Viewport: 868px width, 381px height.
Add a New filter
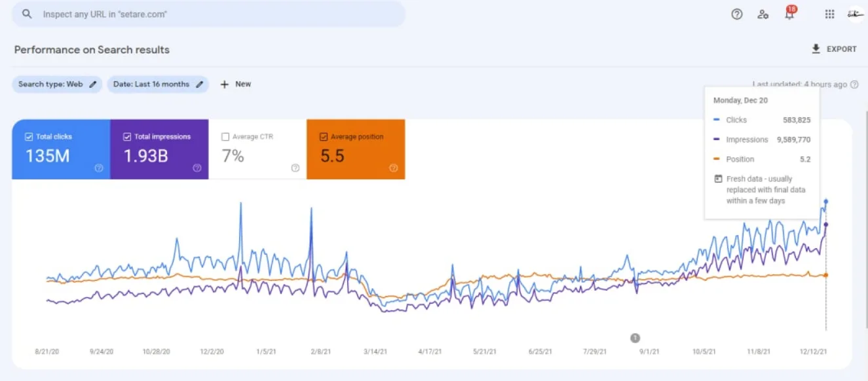(x=235, y=84)
